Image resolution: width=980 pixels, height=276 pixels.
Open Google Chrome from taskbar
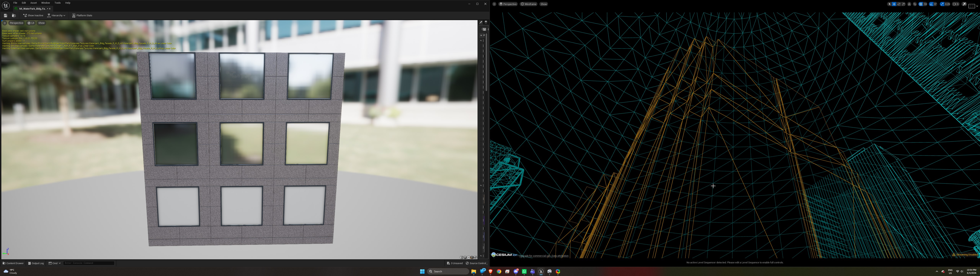pyautogui.click(x=499, y=271)
